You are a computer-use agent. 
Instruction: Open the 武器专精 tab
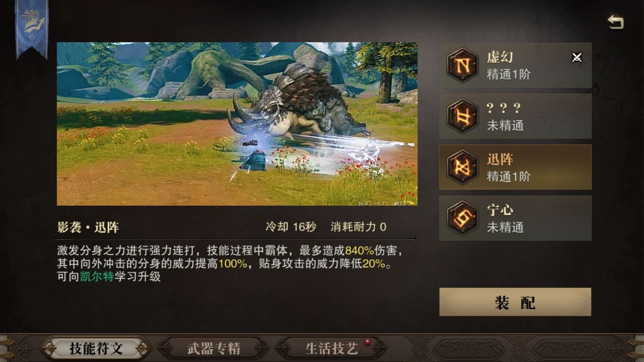(214, 348)
